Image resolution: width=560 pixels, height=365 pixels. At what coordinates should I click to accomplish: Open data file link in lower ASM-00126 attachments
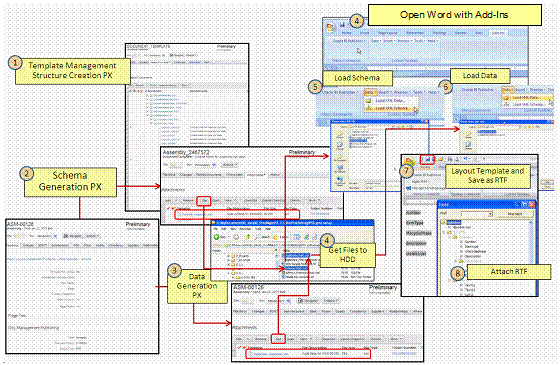click(x=271, y=354)
